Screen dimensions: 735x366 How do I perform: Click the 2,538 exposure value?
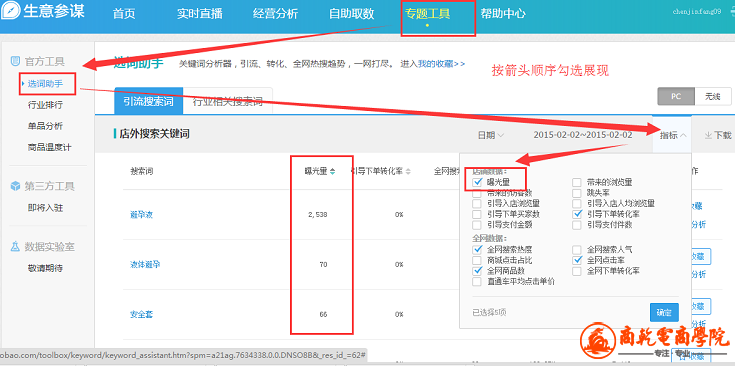pyautogui.click(x=317, y=215)
